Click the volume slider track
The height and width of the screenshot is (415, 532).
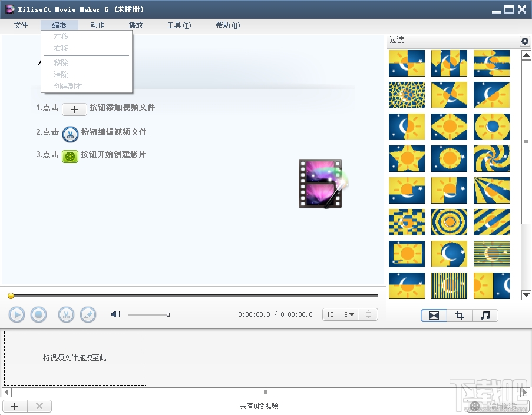[147, 314]
